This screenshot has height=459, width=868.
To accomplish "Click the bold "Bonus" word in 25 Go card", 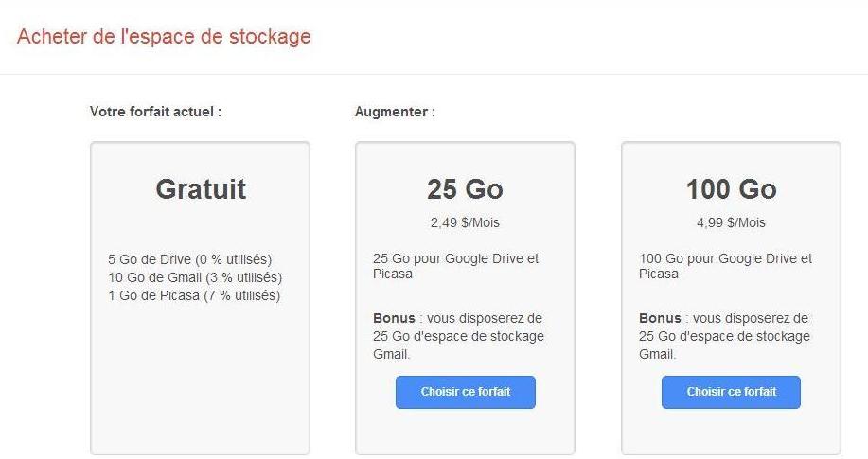I will click(x=394, y=318).
